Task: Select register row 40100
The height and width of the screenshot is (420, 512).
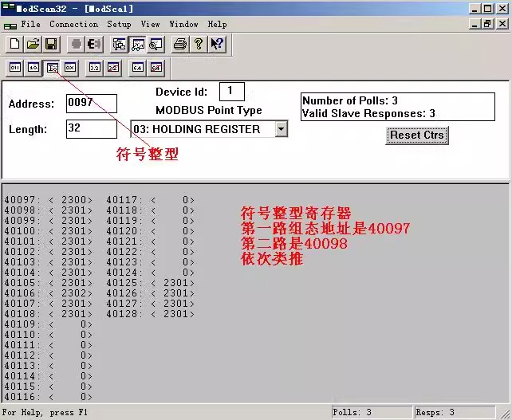Action: click(49, 231)
